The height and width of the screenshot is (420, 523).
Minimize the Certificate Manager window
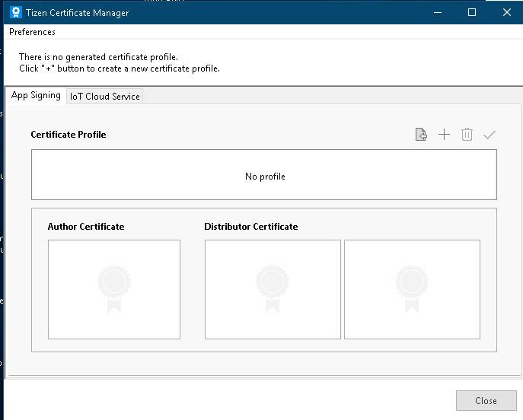(x=438, y=13)
